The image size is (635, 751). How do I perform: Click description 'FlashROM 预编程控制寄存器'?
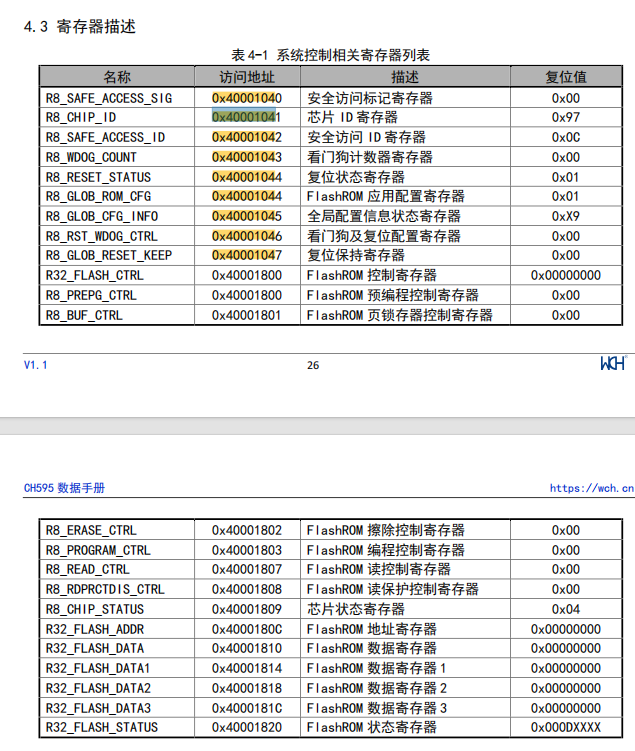coord(393,295)
